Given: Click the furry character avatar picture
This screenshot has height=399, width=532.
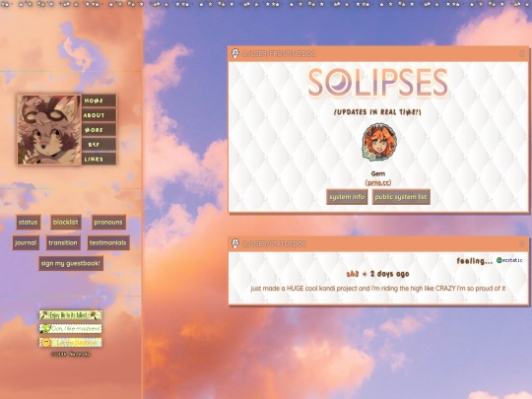Looking at the screenshot, I should 49,130.
